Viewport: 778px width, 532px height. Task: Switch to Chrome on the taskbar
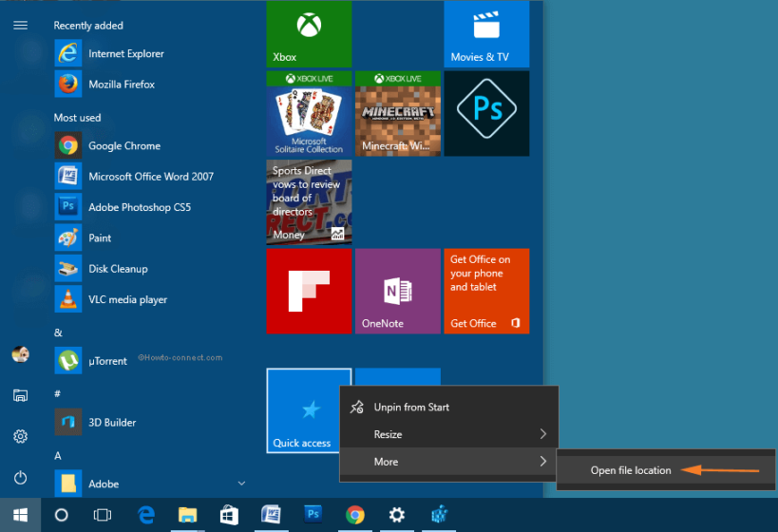click(x=355, y=515)
